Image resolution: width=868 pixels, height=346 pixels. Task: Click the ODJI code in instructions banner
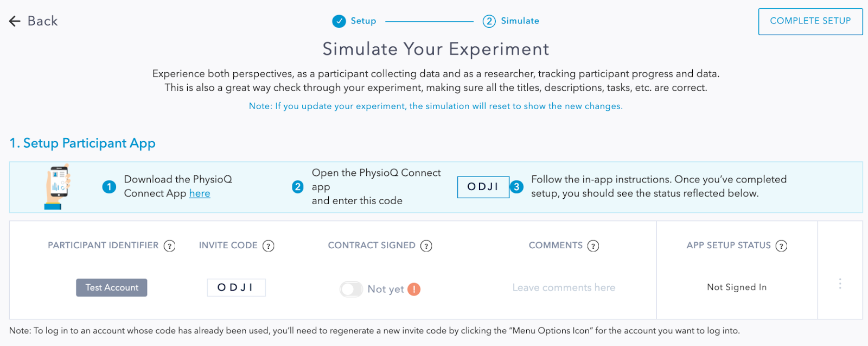click(x=483, y=187)
